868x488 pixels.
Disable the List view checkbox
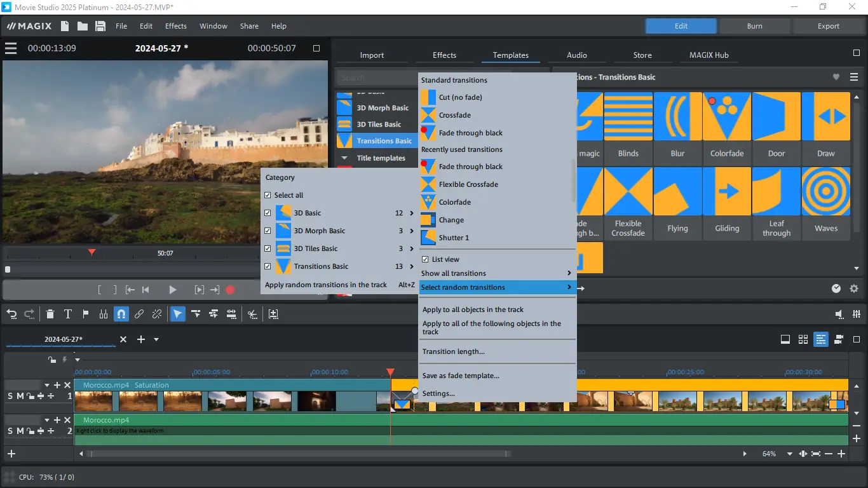425,259
